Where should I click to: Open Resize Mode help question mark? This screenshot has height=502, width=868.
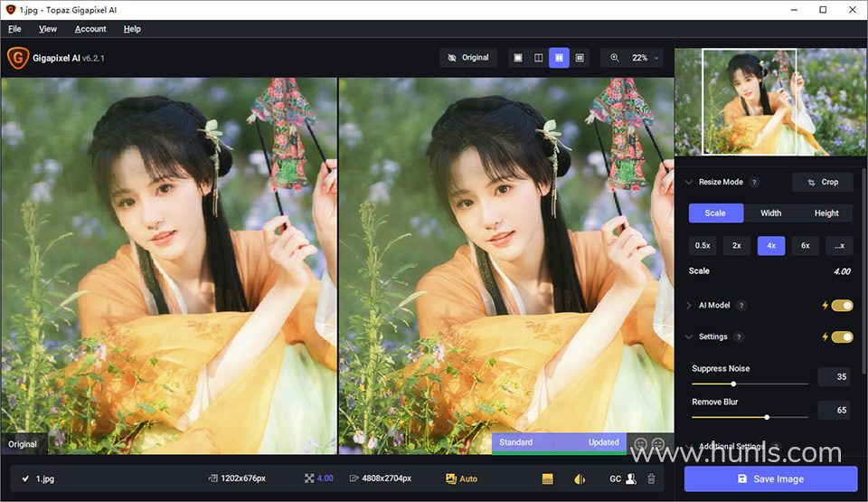point(754,183)
